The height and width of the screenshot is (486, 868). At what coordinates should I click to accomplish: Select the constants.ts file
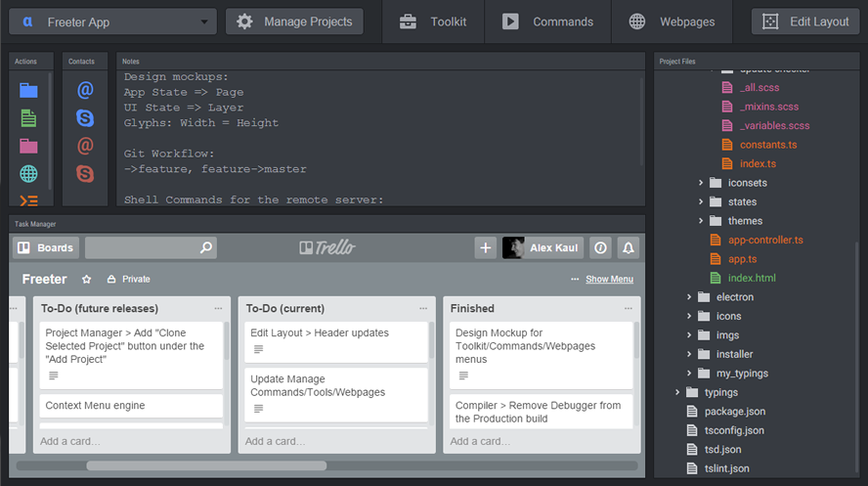759,145
